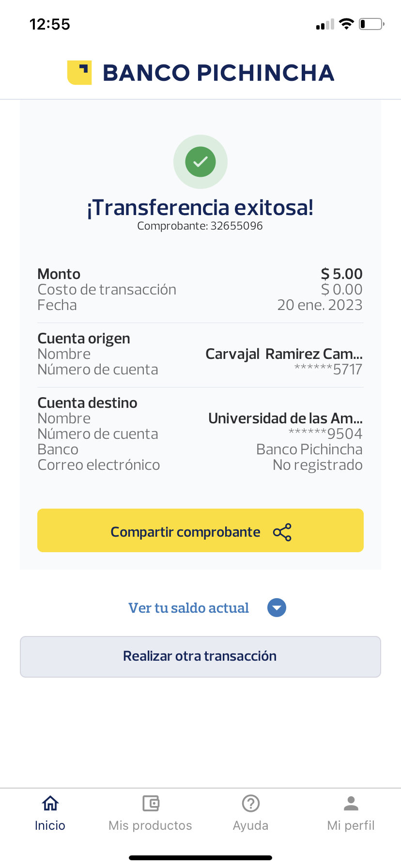Tap the truncated Universidad de las Am destination name
Image resolution: width=401 pixels, height=868 pixels.
pyautogui.click(x=285, y=418)
